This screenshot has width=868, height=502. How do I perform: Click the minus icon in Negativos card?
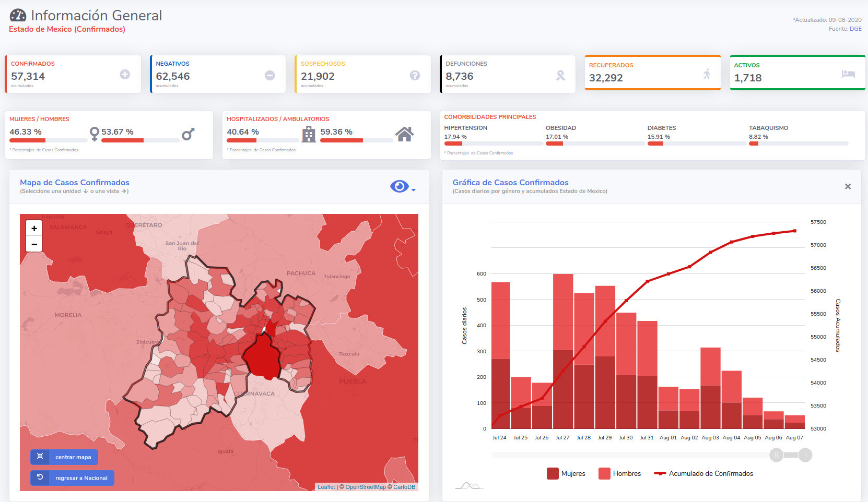tap(270, 76)
